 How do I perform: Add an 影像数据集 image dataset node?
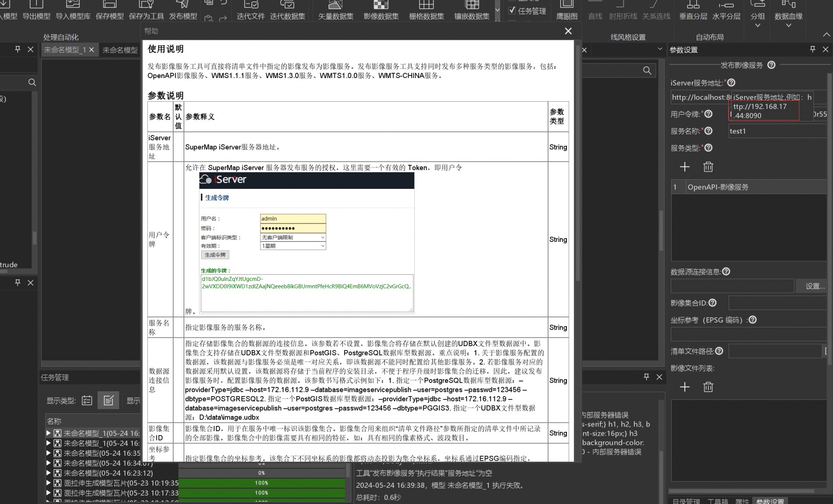tap(381, 10)
